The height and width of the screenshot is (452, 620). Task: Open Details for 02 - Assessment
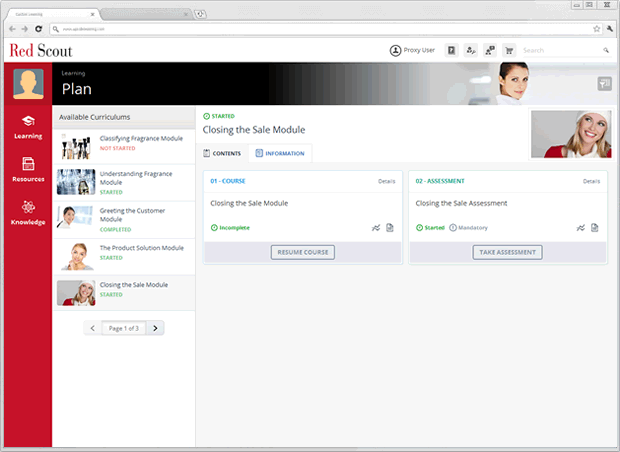(x=591, y=181)
